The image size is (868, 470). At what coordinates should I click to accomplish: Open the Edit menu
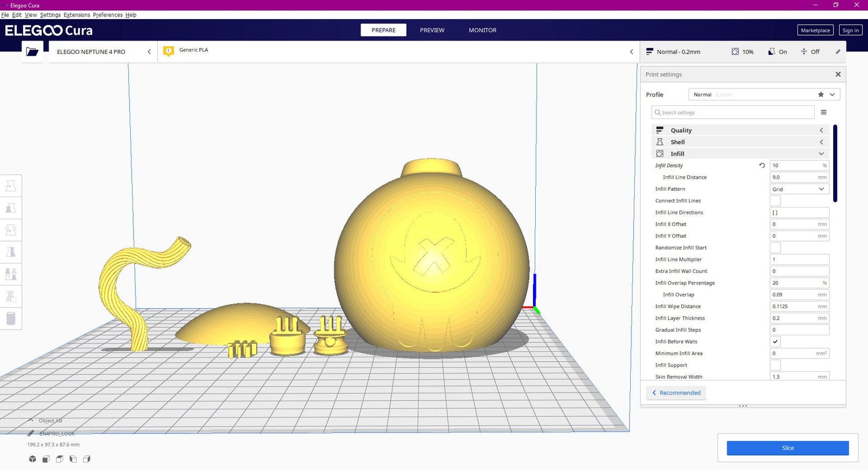pyautogui.click(x=17, y=15)
